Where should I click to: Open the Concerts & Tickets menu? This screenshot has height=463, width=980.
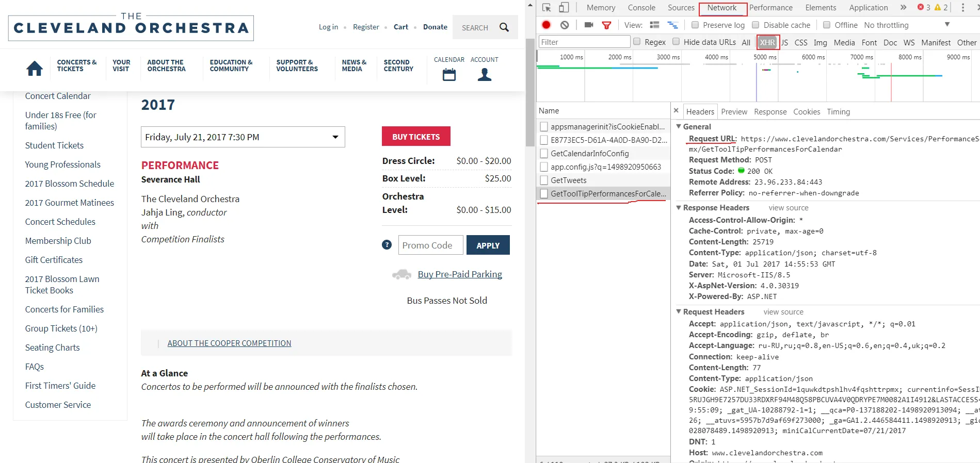(77, 65)
